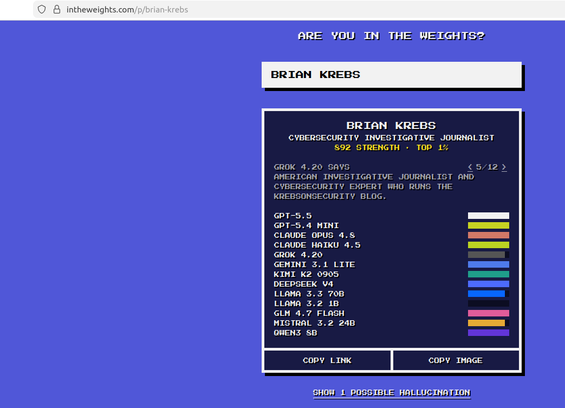Click the Grok description paragraph text
The image size is (565, 408).
[374, 187]
